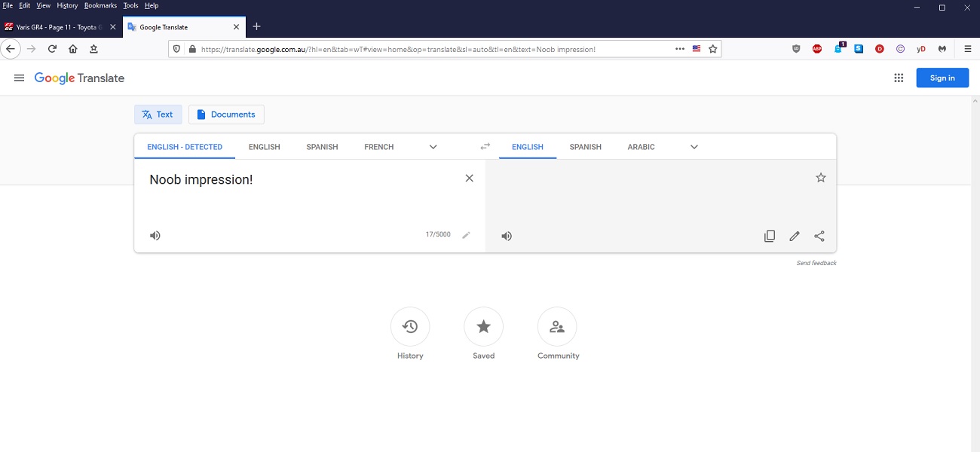Open the main hamburger menu
The width and height of the screenshot is (980, 452).
pos(19,78)
